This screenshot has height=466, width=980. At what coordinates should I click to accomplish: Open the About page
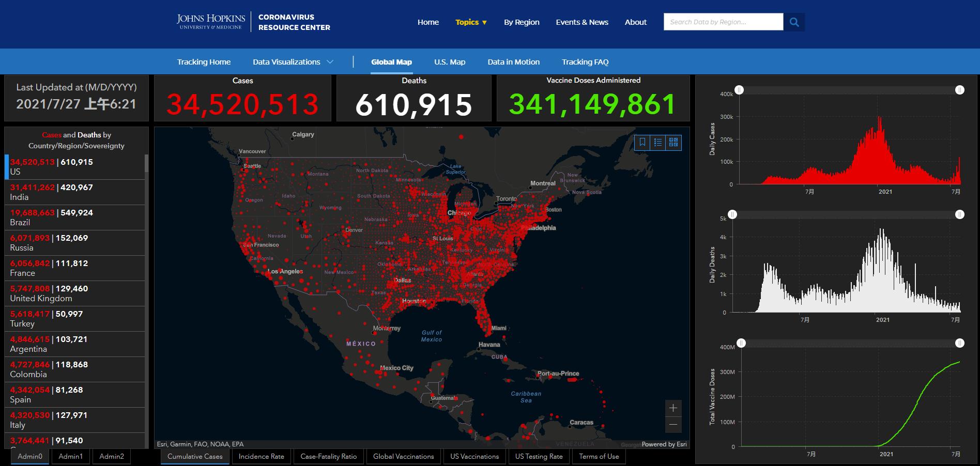[x=636, y=22]
